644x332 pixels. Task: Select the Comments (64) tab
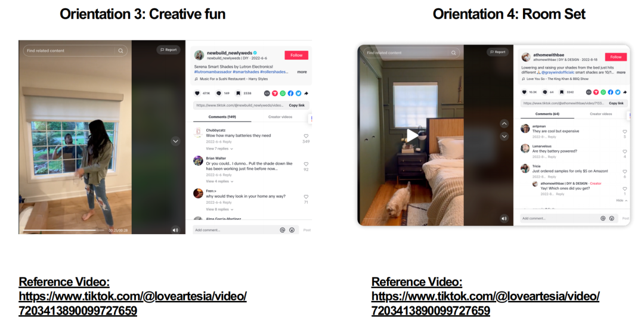click(x=547, y=114)
